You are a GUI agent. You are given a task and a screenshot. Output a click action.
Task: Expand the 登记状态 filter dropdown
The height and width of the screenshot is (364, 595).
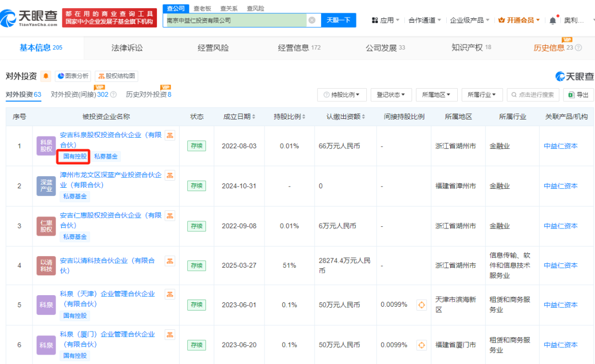391,95
